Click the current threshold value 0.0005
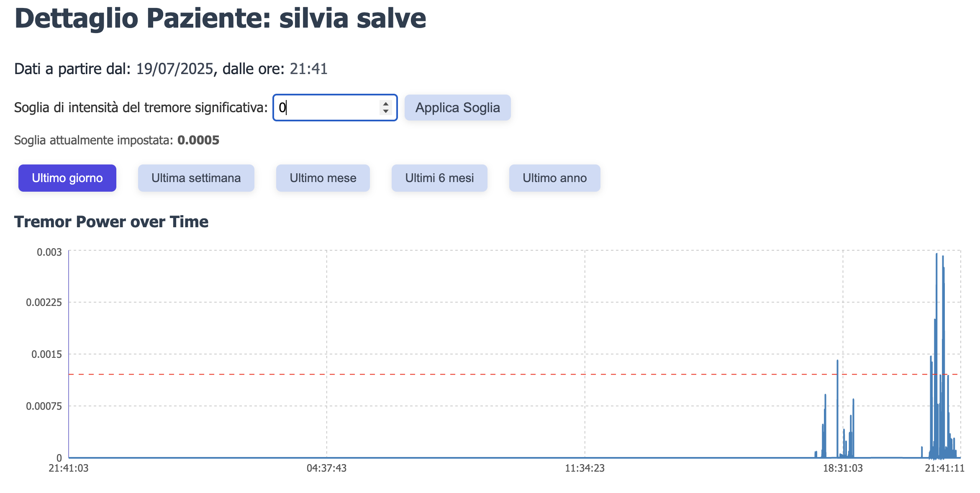The image size is (980, 493). pos(198,140)
